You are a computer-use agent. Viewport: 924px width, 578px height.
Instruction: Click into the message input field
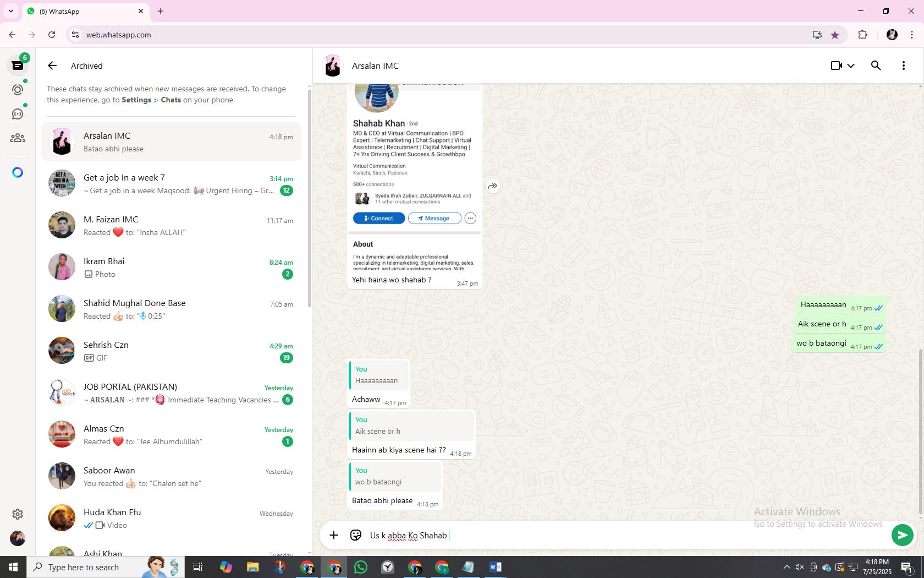click(x=627, y=535)
